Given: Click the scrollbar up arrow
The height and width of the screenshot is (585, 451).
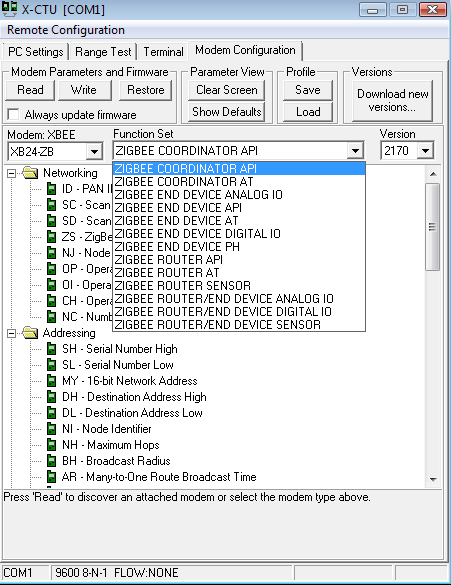Looking at the screenshot, I should point(433,174).
